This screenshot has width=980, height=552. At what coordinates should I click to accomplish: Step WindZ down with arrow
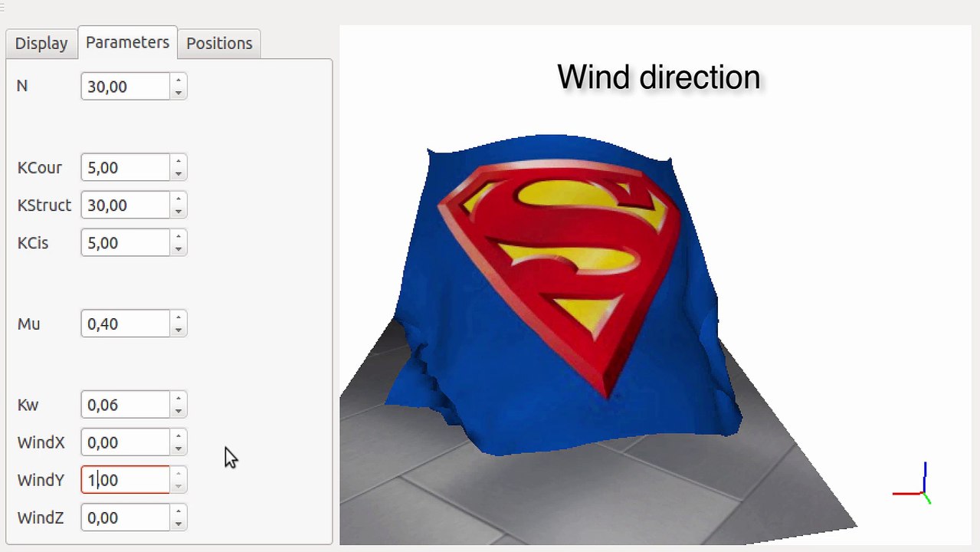178,524
